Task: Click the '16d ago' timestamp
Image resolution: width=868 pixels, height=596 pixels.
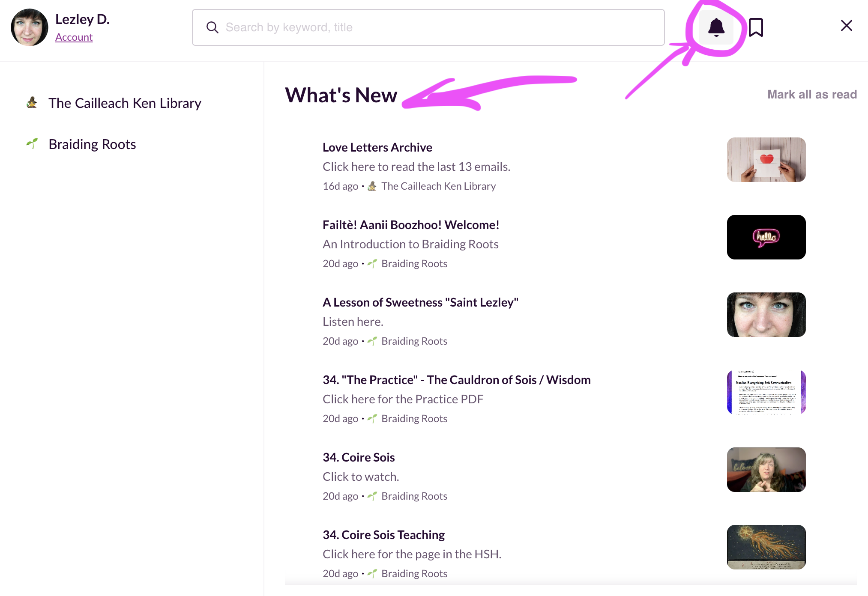Action: pyautogui.click(x=340, y=186)
